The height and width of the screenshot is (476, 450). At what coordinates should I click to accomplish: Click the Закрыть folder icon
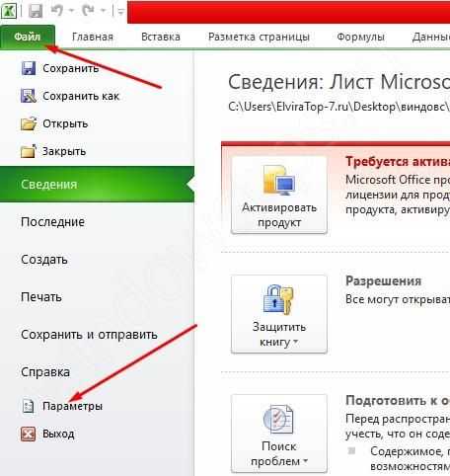point(29,151)
